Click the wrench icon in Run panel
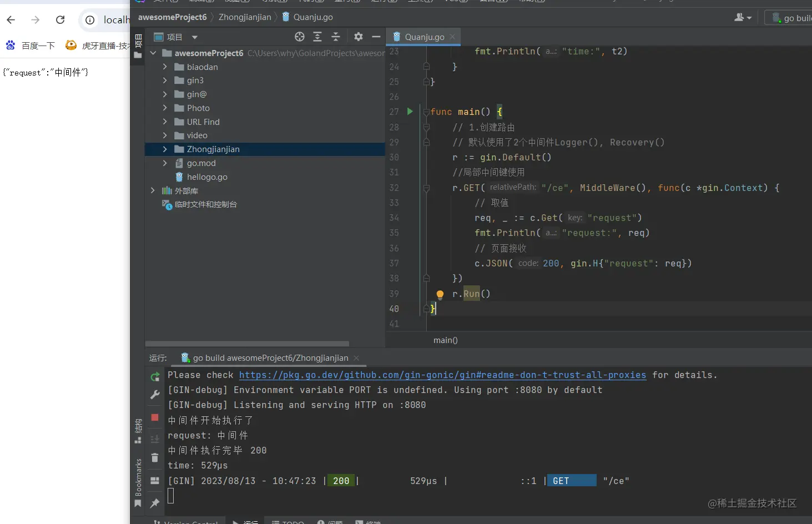The width and height of the screenshot is (812, 524). [155, 395]
